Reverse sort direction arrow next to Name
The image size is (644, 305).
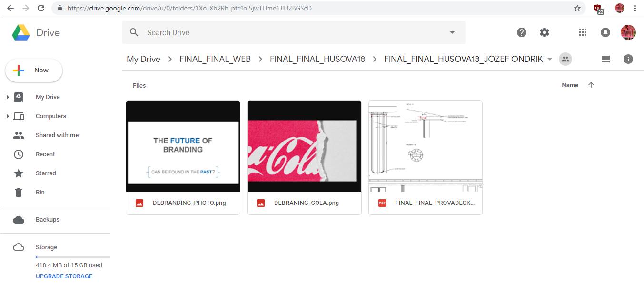point(591,85)
